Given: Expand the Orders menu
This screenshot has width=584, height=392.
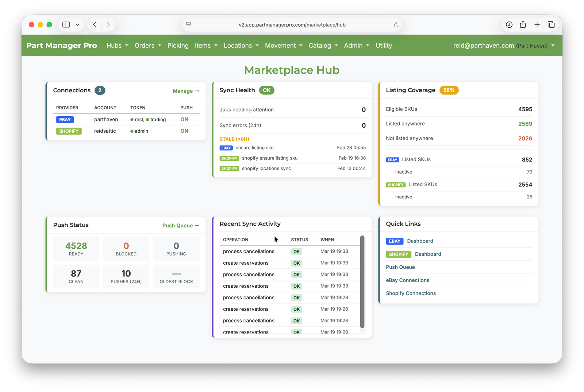Looking at the screenshot, I should 148,46.
